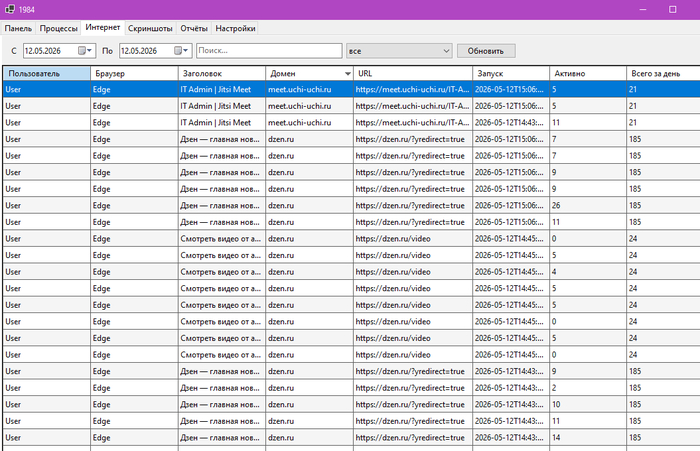Select the IT Admin row with Активно 11
This screenshot has height=451, width=700.
[x=351, y=122]
